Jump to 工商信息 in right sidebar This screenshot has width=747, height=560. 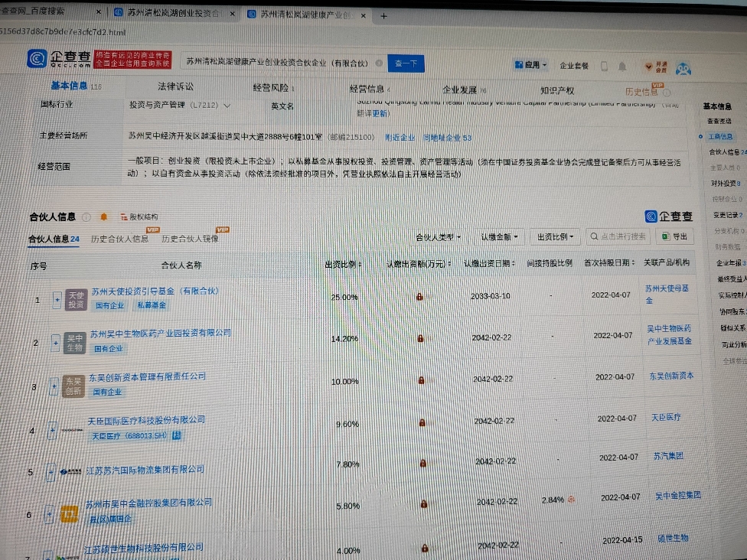tap(721, 137)
